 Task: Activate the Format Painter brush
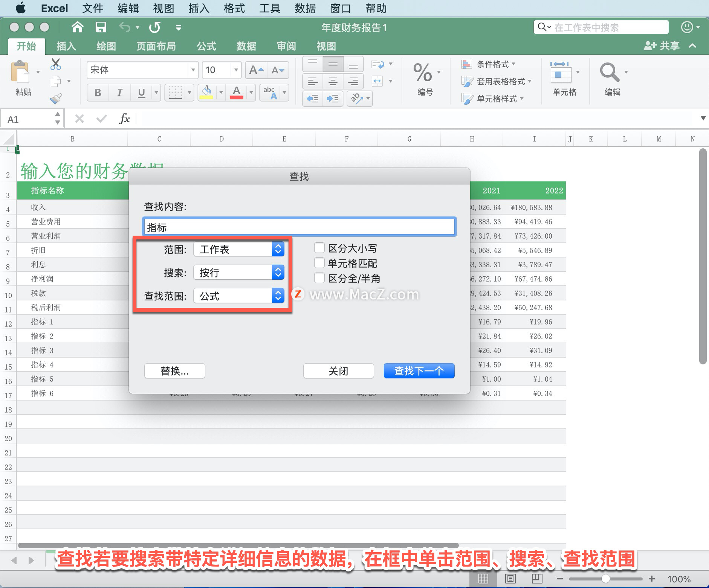click(x=56, y=99)
